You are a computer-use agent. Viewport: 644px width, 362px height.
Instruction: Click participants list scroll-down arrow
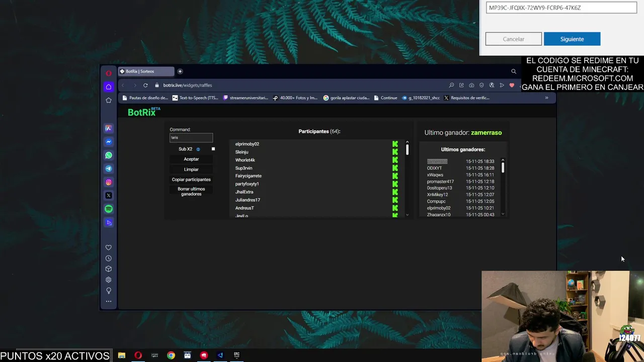[407, 215]
